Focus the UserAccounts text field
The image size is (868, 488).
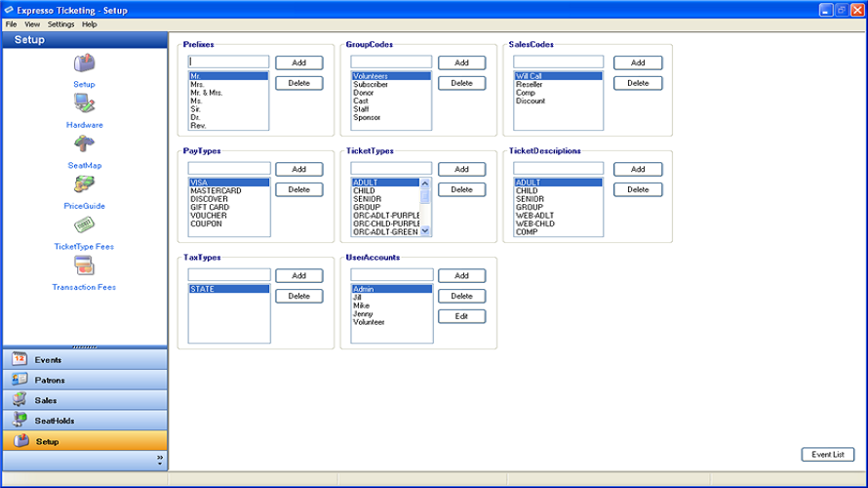point(392,274)
